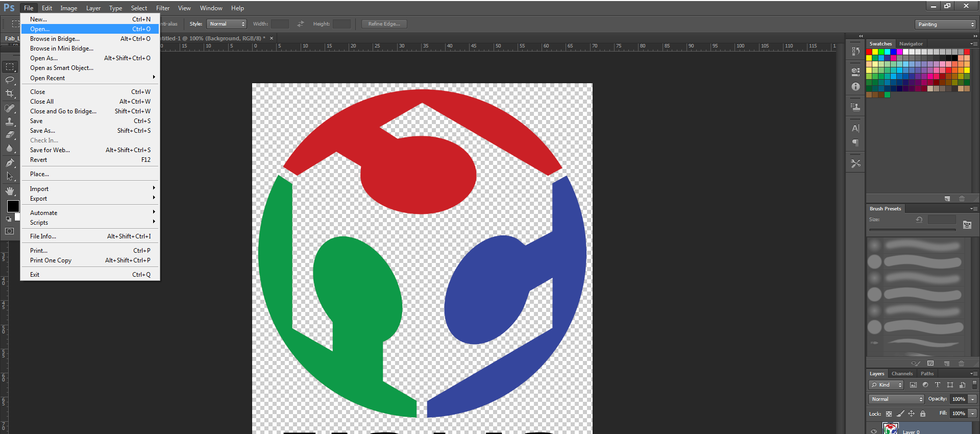This screenshot has height=434, width=980.
Task: Select the Healing Brush tool
Action: point(10,108)
